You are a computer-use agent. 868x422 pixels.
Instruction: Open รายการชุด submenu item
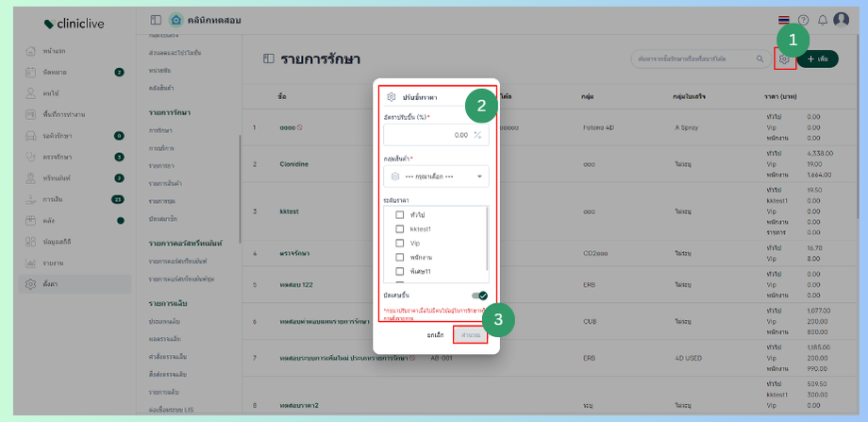coord(162,201)
